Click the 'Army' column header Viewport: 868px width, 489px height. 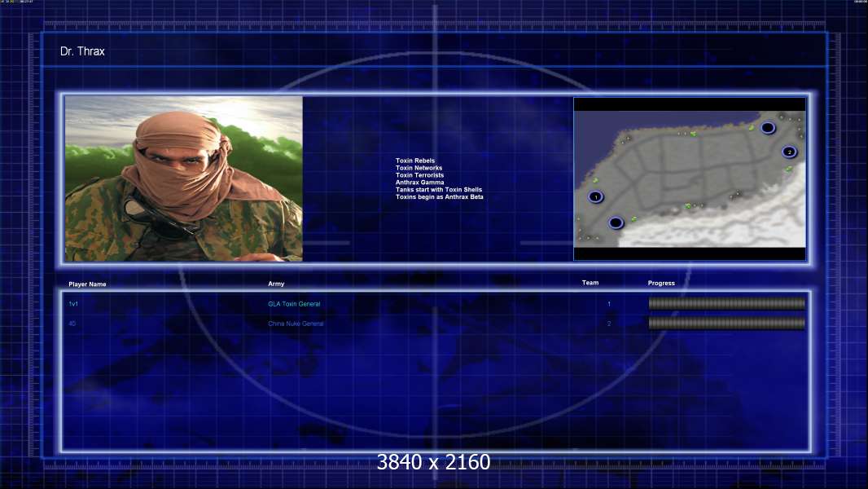(276, 284)
